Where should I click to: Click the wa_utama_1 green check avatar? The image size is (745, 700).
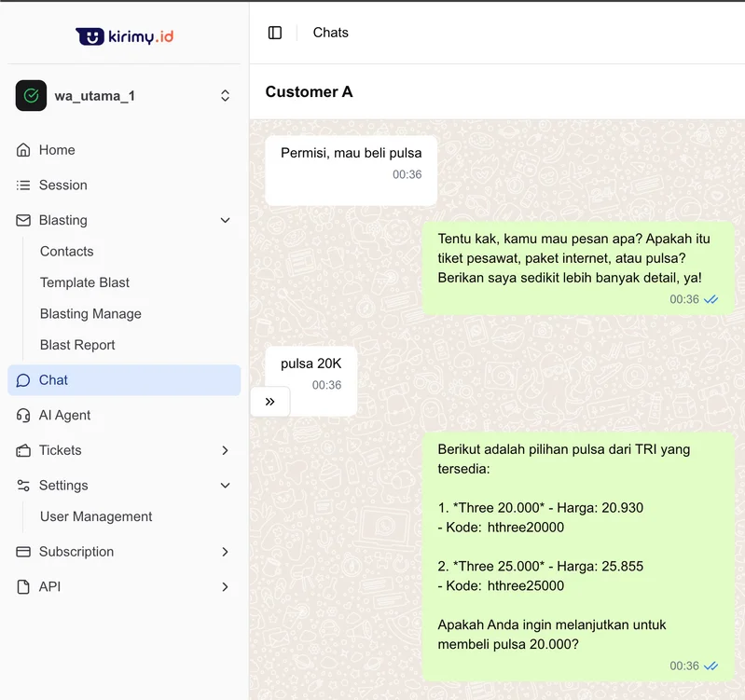[x=31, y=95]
